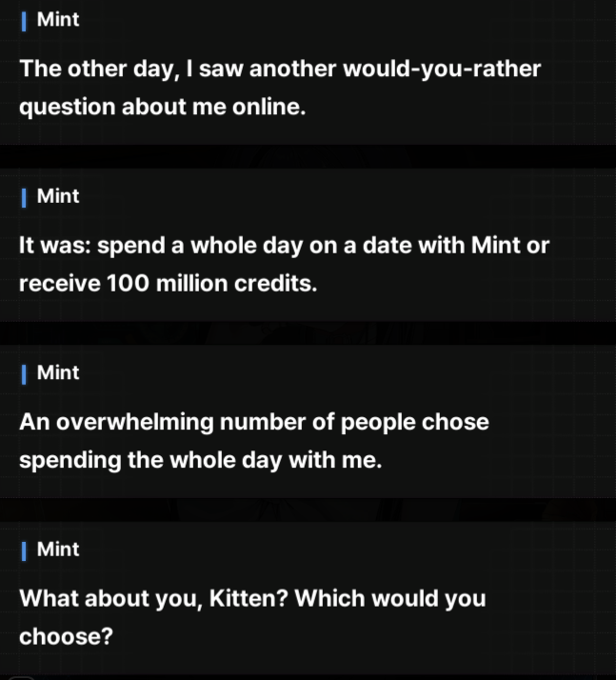Click '100 million credits' in the second message

click(x=212, y=284)
